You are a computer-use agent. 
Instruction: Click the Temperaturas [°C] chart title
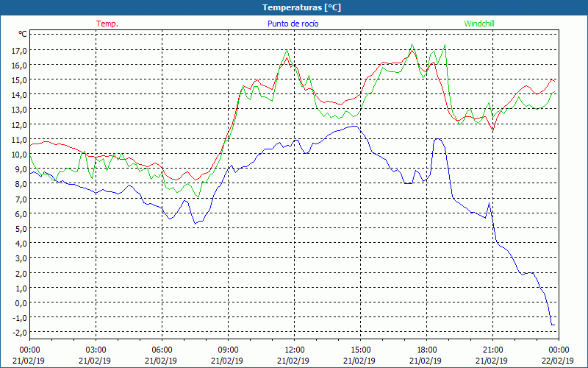[301, 7]
